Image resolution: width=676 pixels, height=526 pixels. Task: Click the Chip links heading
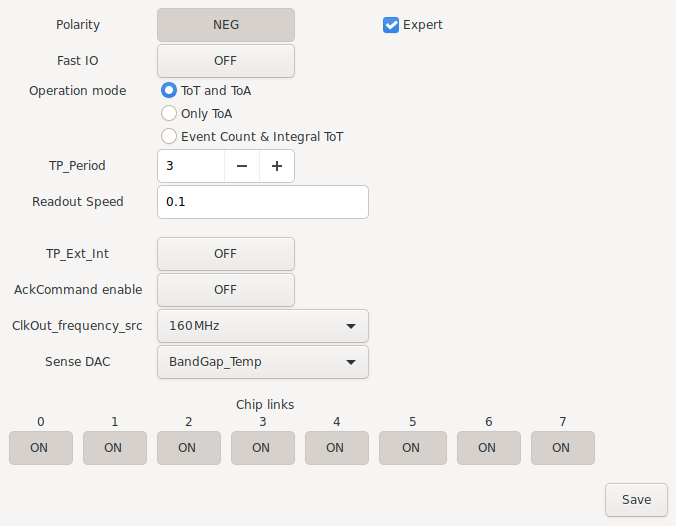click(265, 405)
